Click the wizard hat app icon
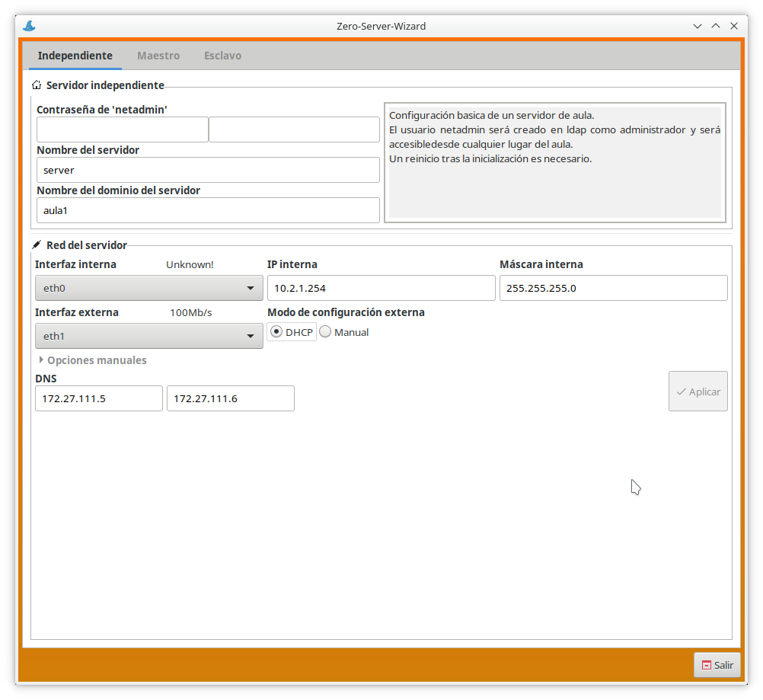This screenshot has width=763, height=700. click(x=29, y=26)
